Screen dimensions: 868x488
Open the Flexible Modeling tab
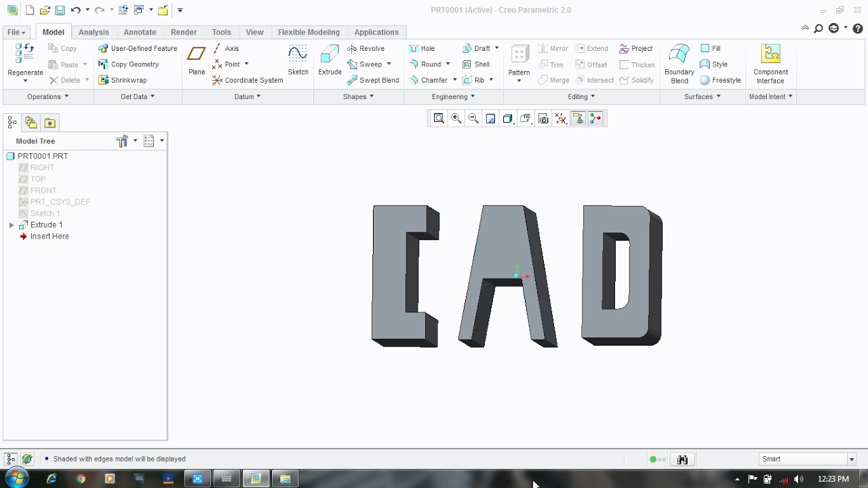(x=309, y=33)
